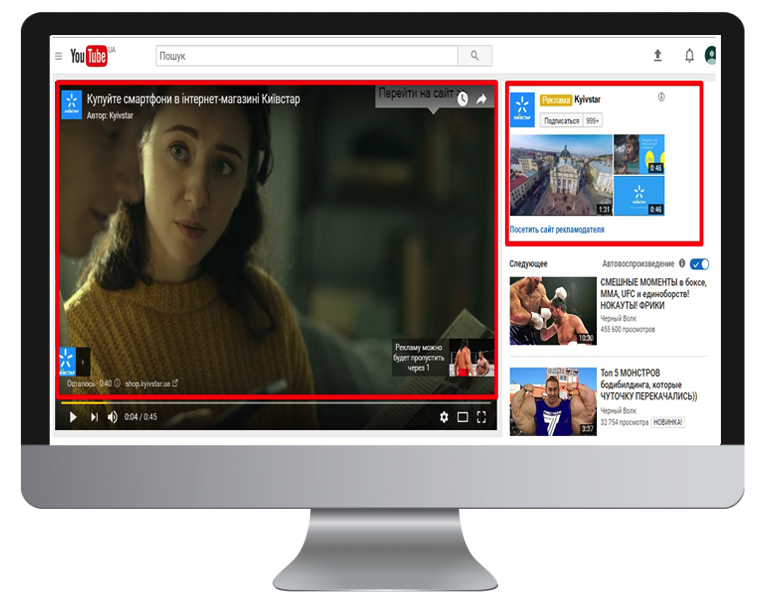Click the Kyivstar ad channel logo
Image resolution: width=768 pixels, height=603 pixels.
(522, 109)
